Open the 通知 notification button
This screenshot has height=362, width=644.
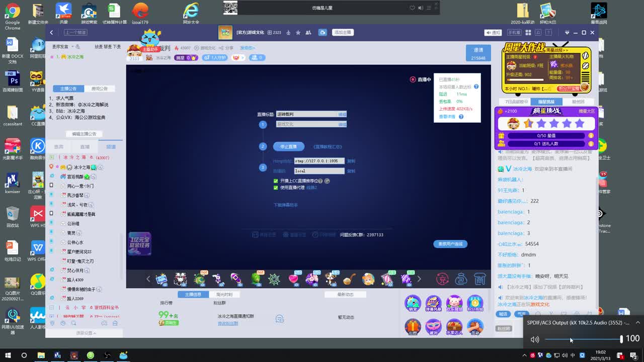tap(493, 32)
